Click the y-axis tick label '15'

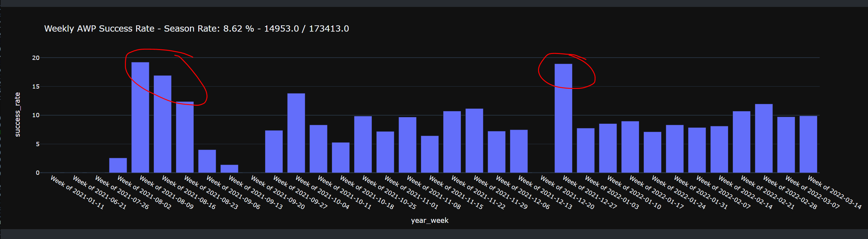tap(36, 87)
